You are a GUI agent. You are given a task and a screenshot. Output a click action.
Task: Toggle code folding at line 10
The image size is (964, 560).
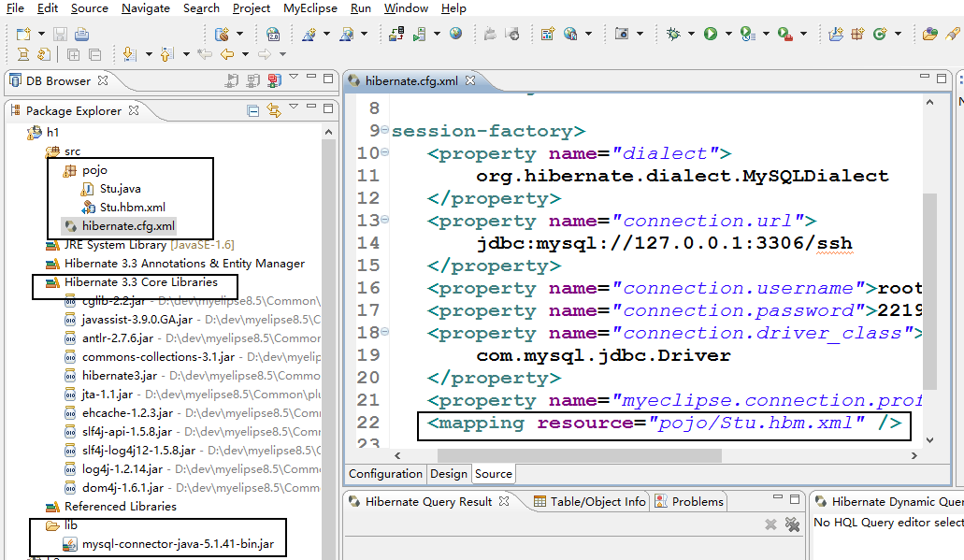tap(384, 151)
